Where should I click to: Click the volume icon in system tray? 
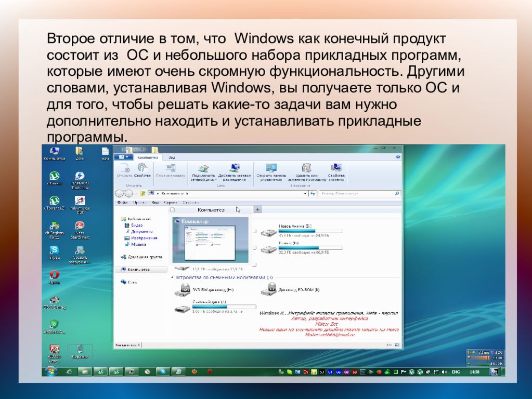pos(445,372)
